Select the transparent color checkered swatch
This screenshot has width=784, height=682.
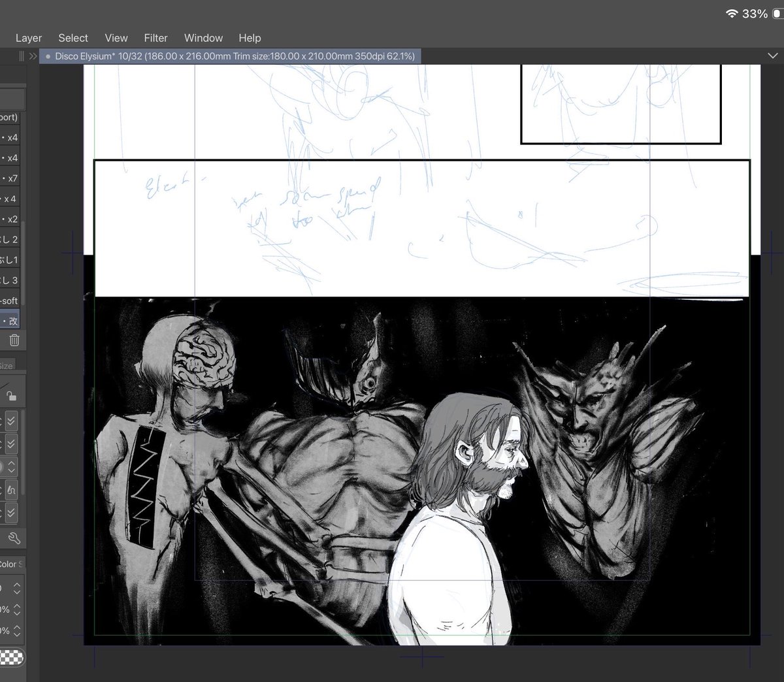click(11, 658)
